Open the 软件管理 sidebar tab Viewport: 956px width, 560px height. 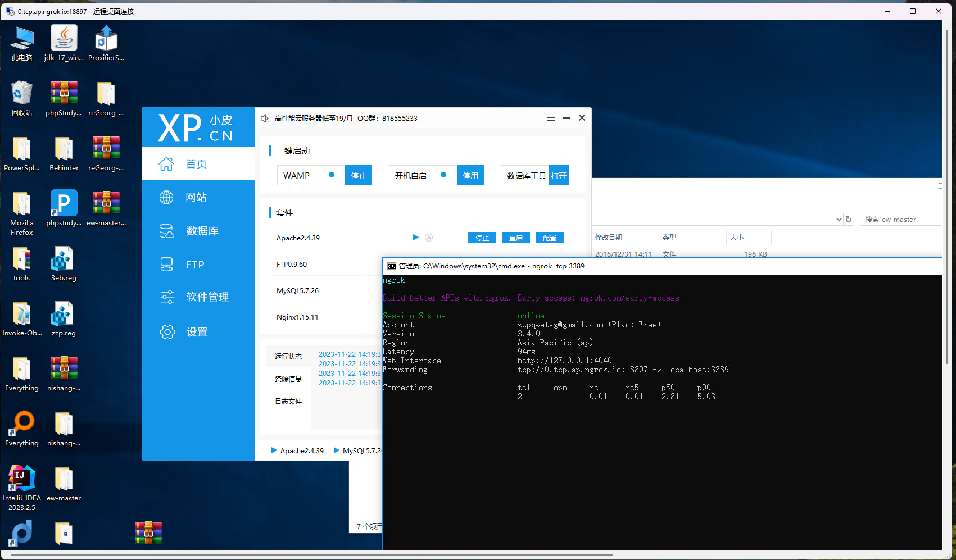click(198, 297)
